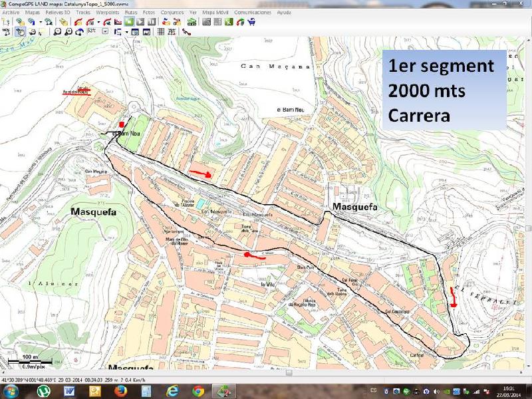Open the Waypoints menu
Screen dimensions: 532x399
coord(106,13)
